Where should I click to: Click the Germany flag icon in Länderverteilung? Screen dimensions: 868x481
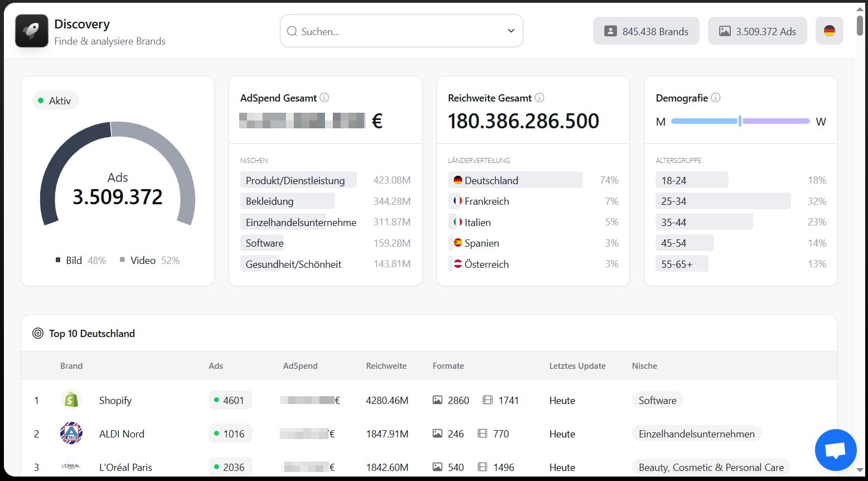coord(458,180)
